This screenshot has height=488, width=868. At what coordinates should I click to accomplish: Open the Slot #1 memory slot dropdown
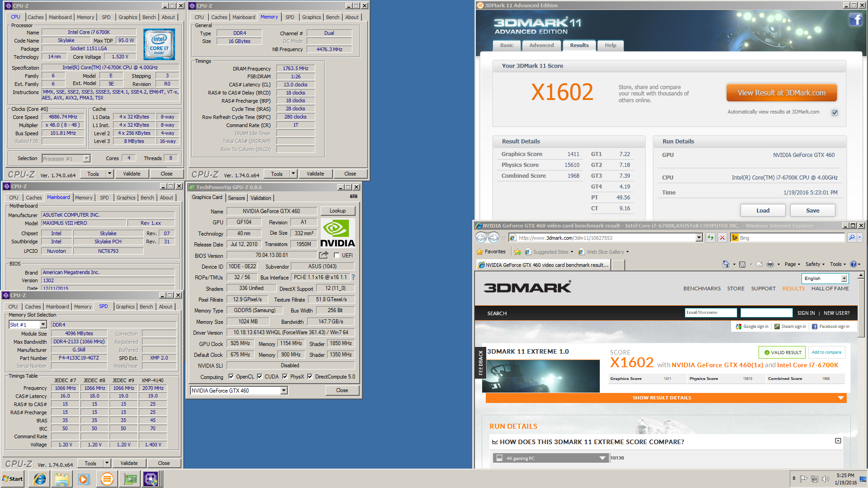coord(43,325)
